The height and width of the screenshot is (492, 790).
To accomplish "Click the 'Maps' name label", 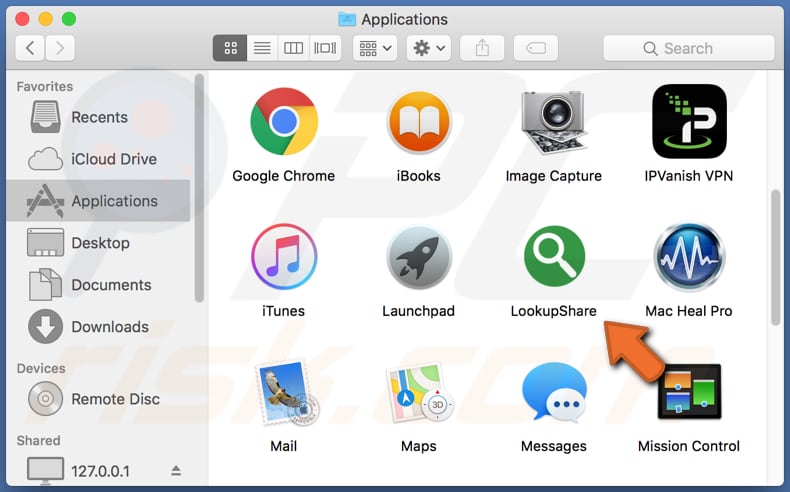I will (x=419, y=446).
